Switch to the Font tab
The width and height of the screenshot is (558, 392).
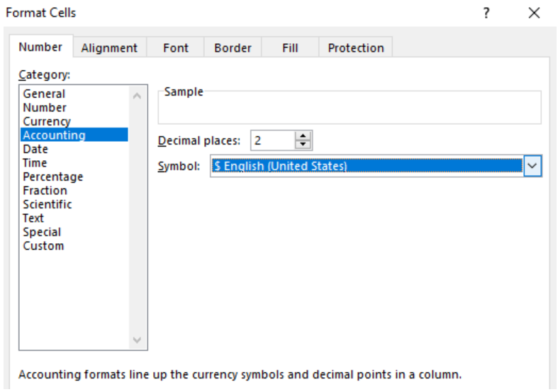click(175, 47)
